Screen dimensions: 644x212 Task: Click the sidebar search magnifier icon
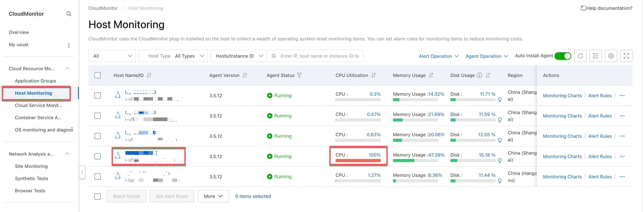(69, 14)
